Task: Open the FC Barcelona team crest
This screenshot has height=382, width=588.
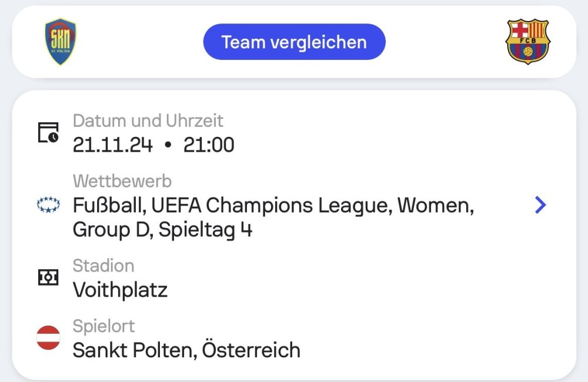Action: pyautogui.click(x=527, y=42)
